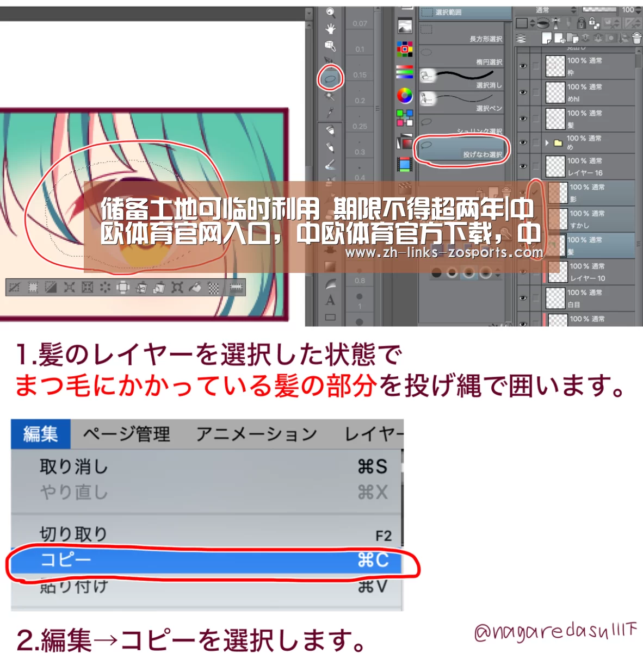
Task: Select the hand move tool
Action: coord(330,29)
